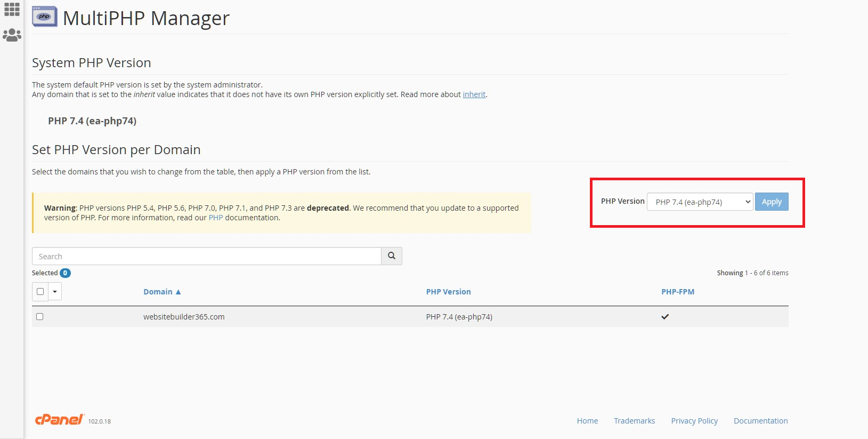Viewport: 868px width, 439px height.
Task: Open the Trademarks footer link
Action: click(x=635, y=421)
